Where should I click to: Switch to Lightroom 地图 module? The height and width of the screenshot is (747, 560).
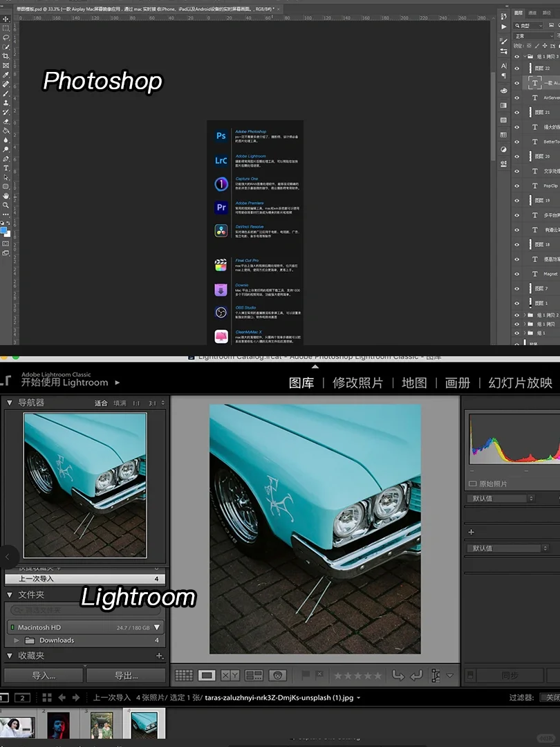pyautogui.click(x=414, y=383)
